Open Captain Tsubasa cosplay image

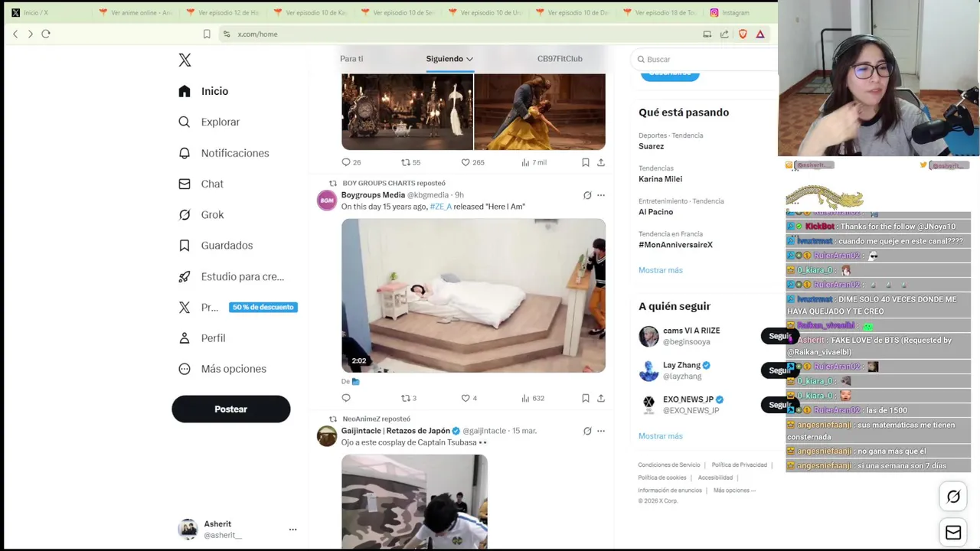414,501
